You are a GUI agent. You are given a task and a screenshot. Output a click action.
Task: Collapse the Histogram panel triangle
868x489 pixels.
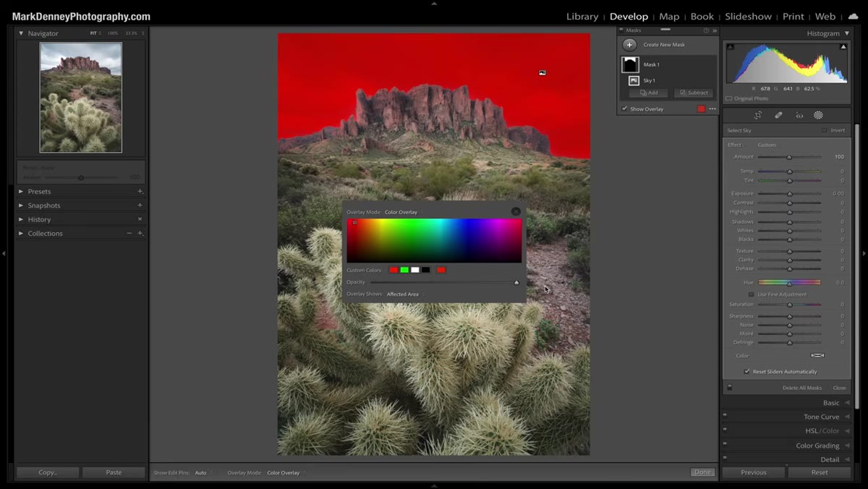click(847, 33)
